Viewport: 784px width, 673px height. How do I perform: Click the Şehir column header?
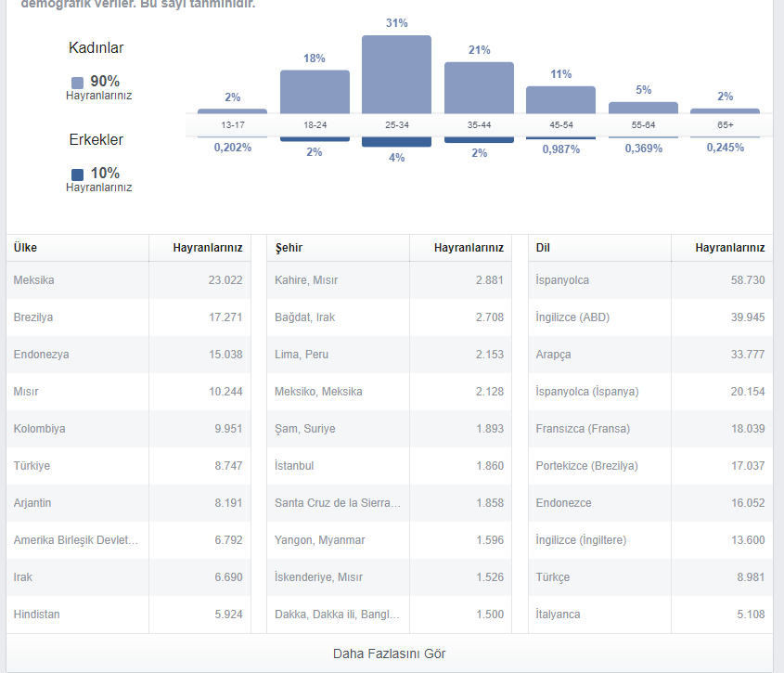289,248
